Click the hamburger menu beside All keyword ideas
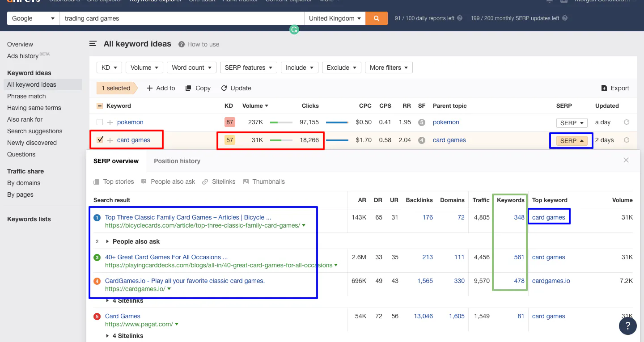Viewport: 644px width, 342px height. (93, 44)
